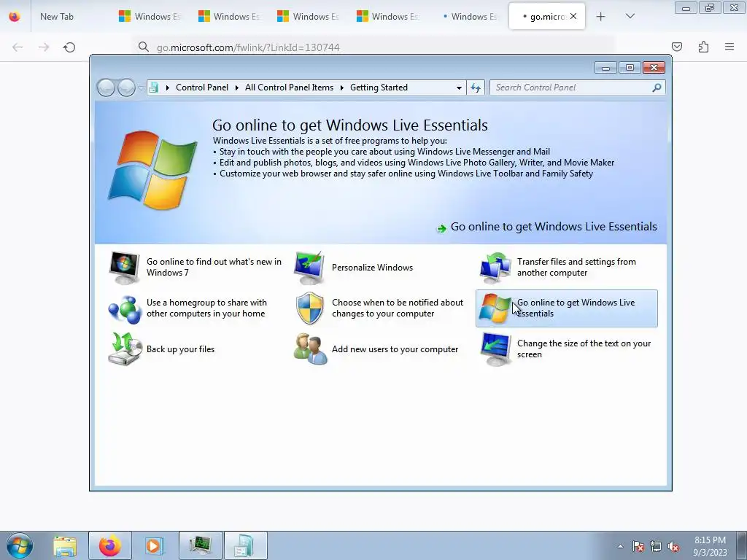Click the security shield notification icon
747x560 pixels.
309,308
